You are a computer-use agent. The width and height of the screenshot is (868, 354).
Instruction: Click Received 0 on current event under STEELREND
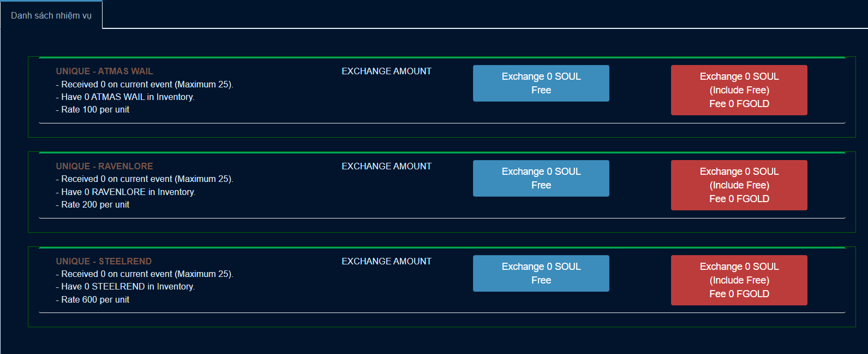point(145,274)
